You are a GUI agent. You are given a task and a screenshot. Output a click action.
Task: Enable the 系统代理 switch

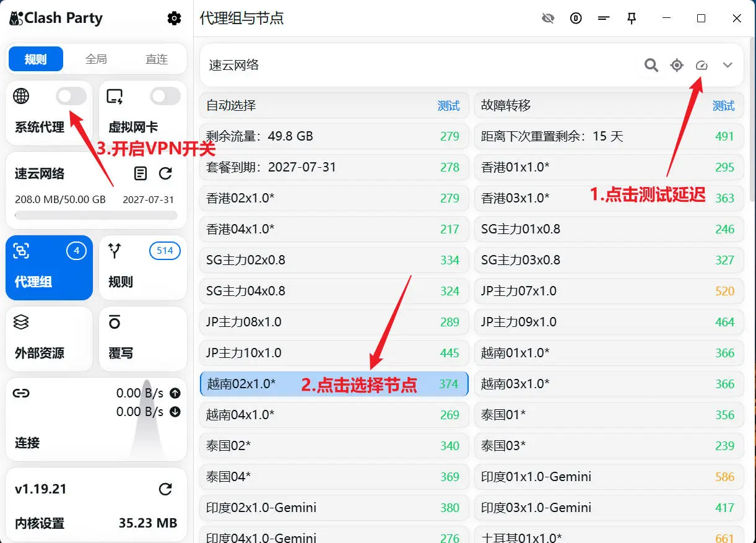[70, 96]
